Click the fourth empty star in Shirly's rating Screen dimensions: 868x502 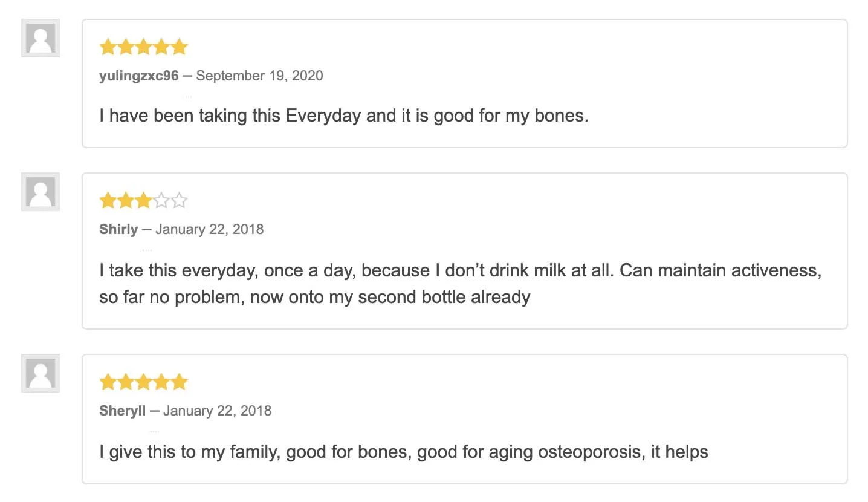pyautogui.click(x=161, y=200)
